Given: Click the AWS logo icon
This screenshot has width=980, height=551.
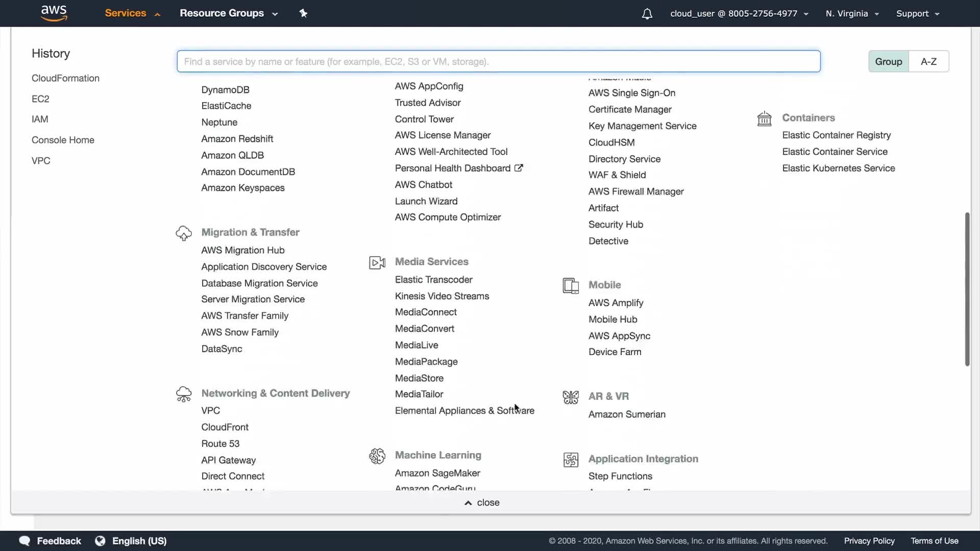Looking at the screenshot, I should pyautogui.click(x=54, y=13).
